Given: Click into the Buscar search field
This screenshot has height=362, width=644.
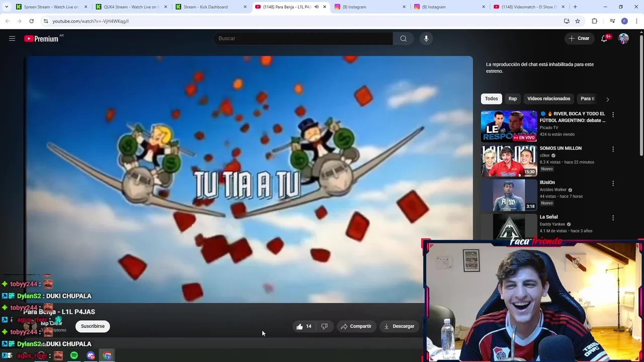Looking at the screenshot, I should (303, 38).
